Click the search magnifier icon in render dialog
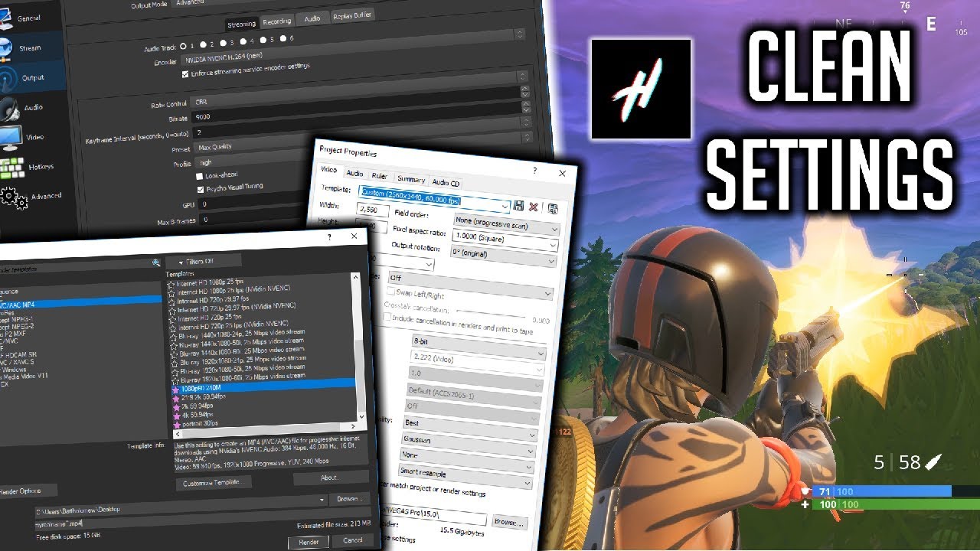Image resolution: width=980 pixels, height=551 pixels. (x=157, y=262)
